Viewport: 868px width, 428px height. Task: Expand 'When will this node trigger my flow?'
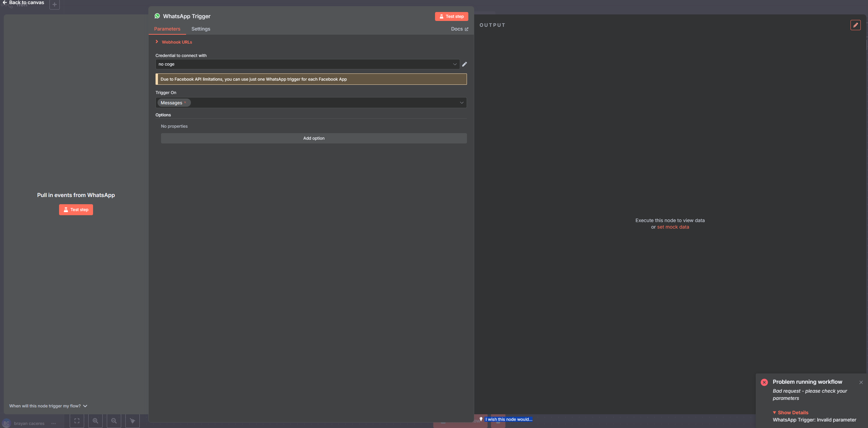click(x=48, y=406)
